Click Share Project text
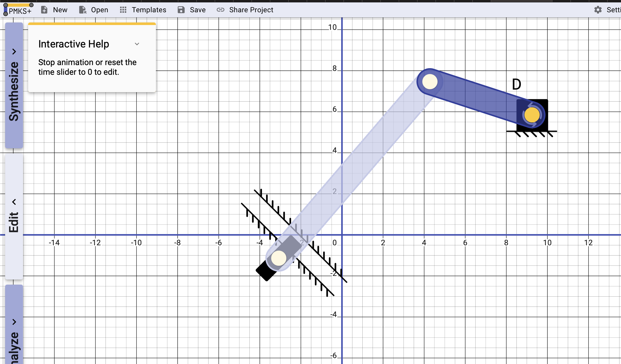 pos(251,10)
